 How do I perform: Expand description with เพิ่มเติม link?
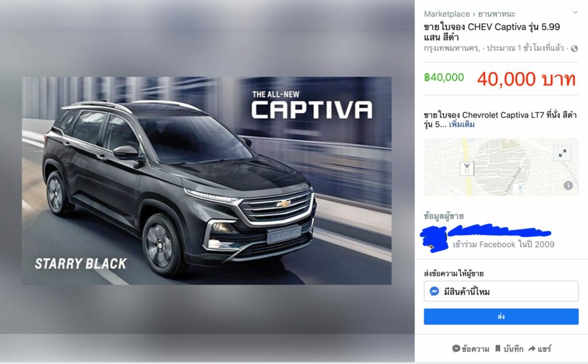point(462,125)
